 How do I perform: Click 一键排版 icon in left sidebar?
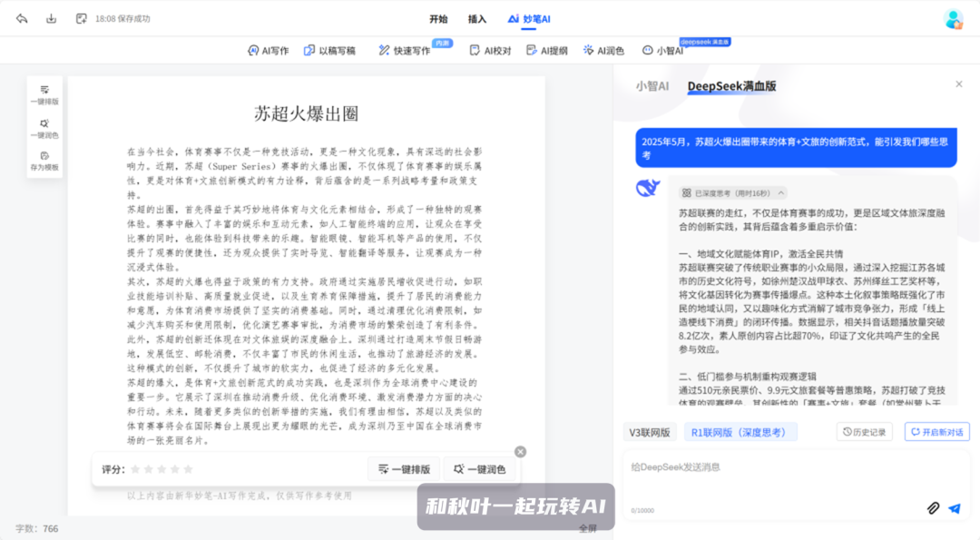click(44, 94)
